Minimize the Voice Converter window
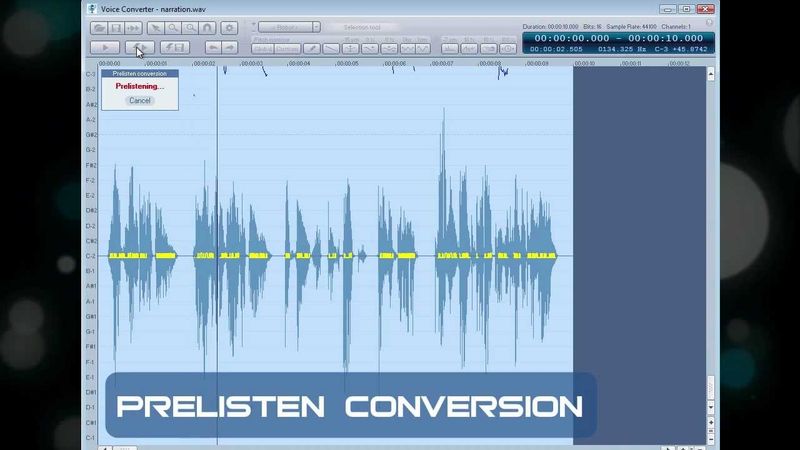This screenshot has height=450, width=800. (667, 9)
